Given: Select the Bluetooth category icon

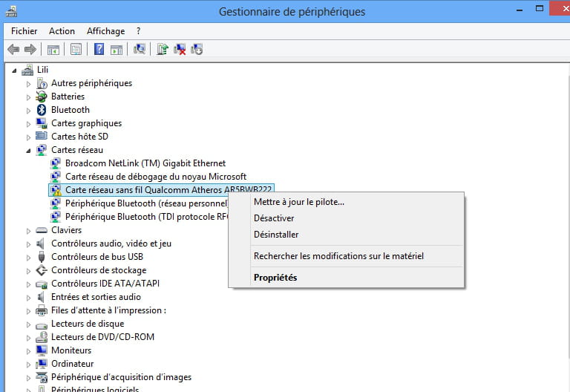Looking at the screenshot, I should tap(42, 110).
